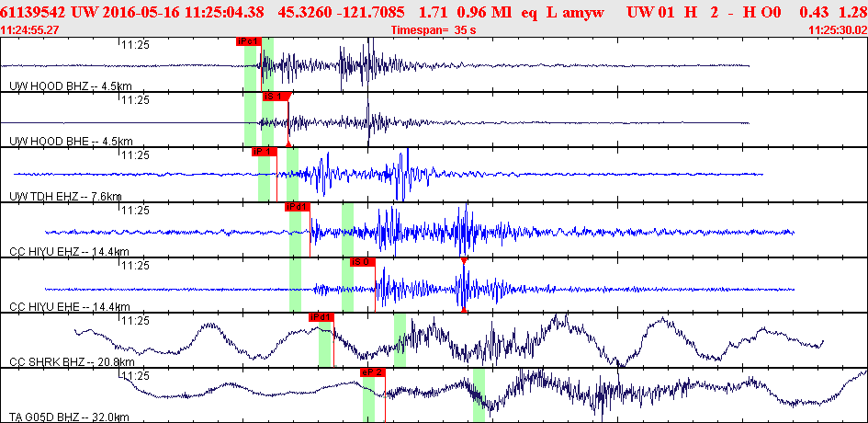This screenshot has height=423, width=868.
Task: Click the CC HIYU EHE -- 14.4km channel label
Action: (70, 306)
